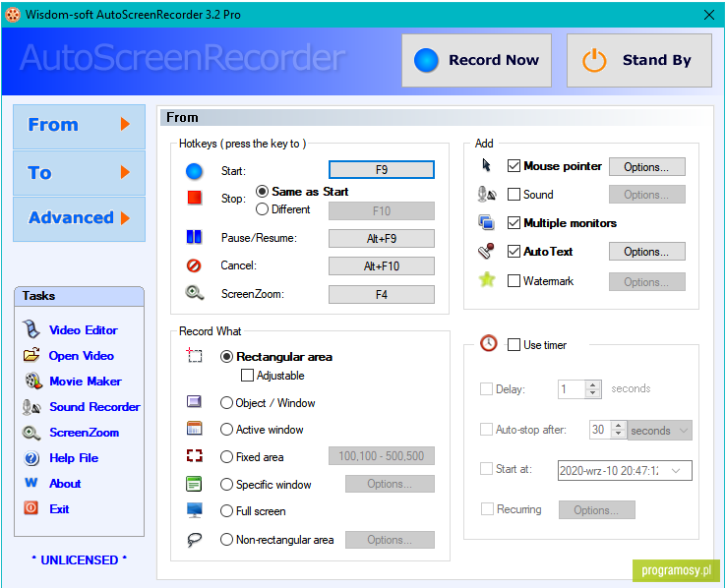Click the Active window icon
The image size is (726, 588).
tap(194, 429)
